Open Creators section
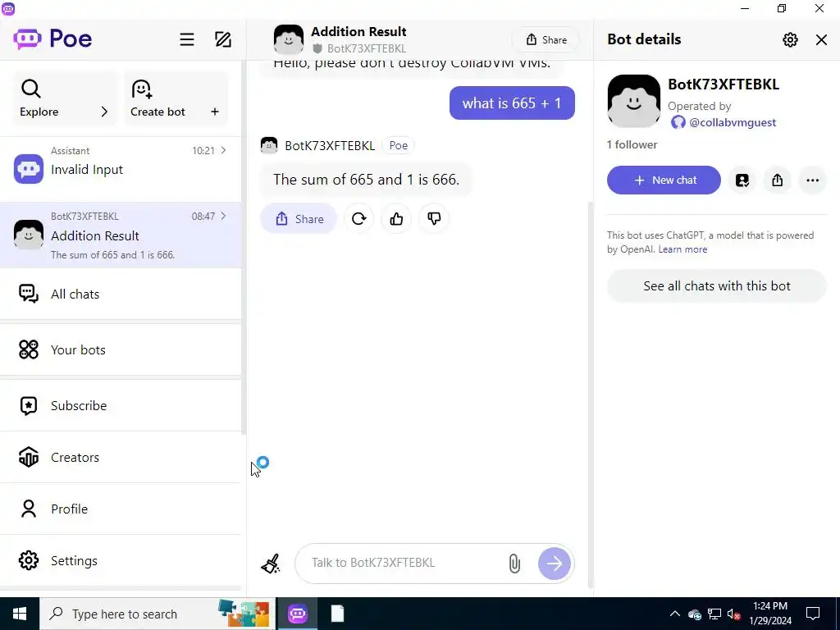The image size is (840, 630). coord(121,458)
